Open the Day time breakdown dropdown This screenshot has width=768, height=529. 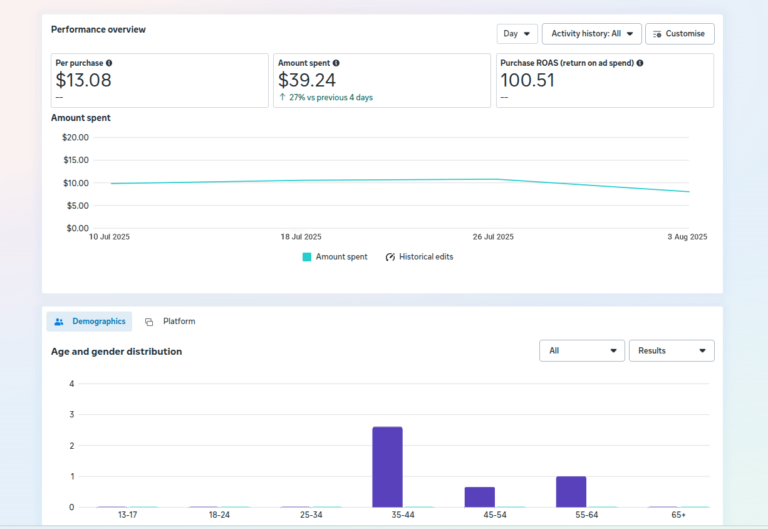[x=517, y=34]
